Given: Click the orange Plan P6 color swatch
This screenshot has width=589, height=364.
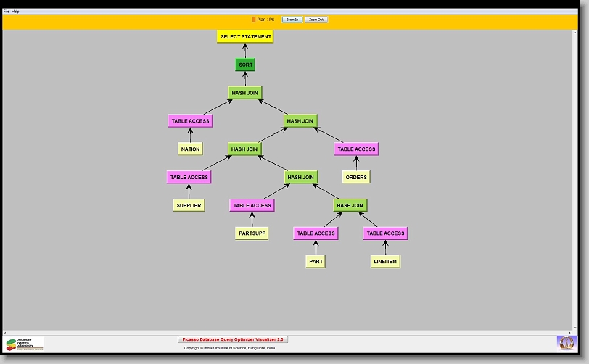Looking at the screenshot, I should pyautogui.click(x=254, y=20).
